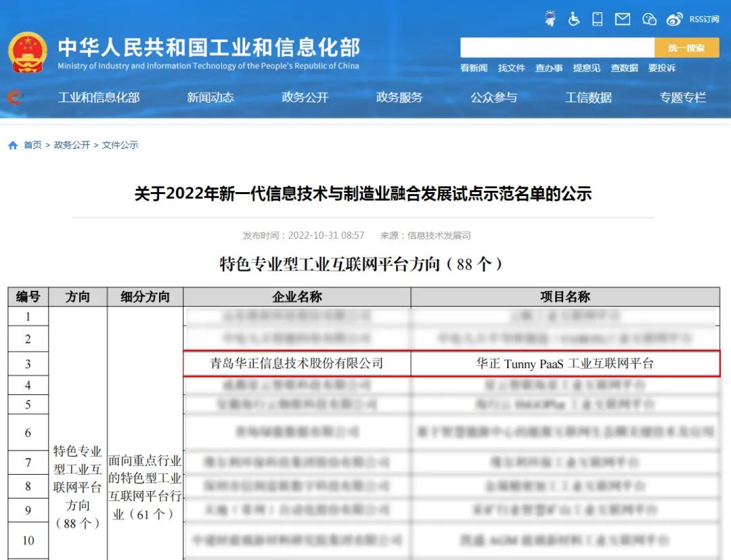Click the 项目名称 column header

point(565,297)
